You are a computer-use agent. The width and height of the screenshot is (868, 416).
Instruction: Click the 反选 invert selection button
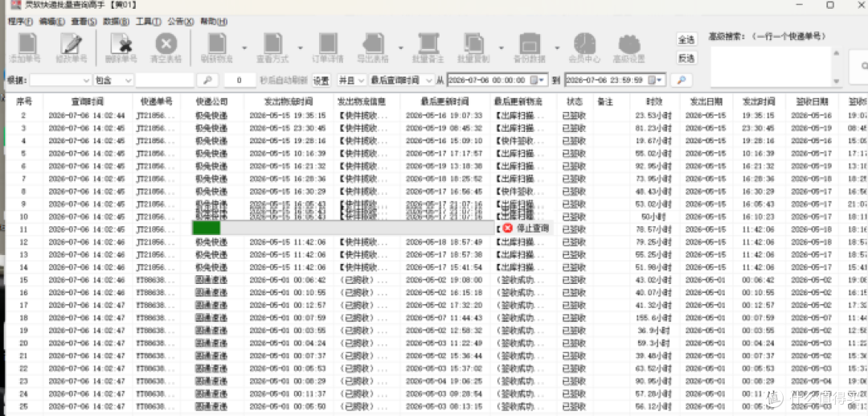(x=686, y=58)
